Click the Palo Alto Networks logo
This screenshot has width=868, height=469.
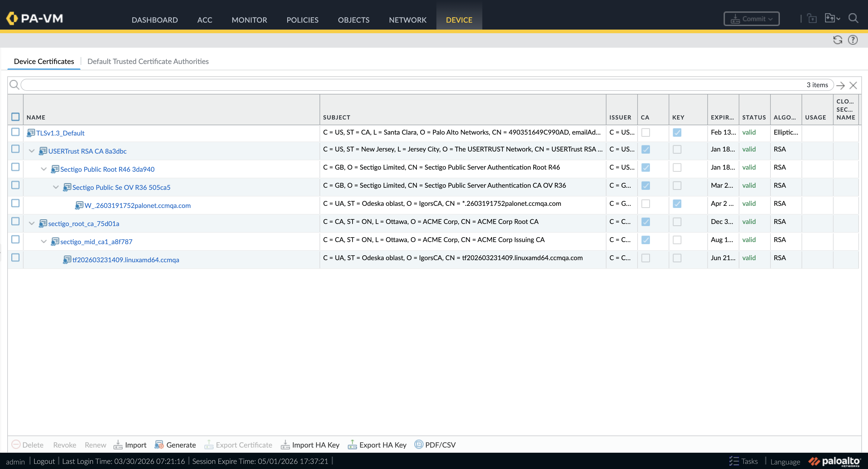click(x=834, y=461)
